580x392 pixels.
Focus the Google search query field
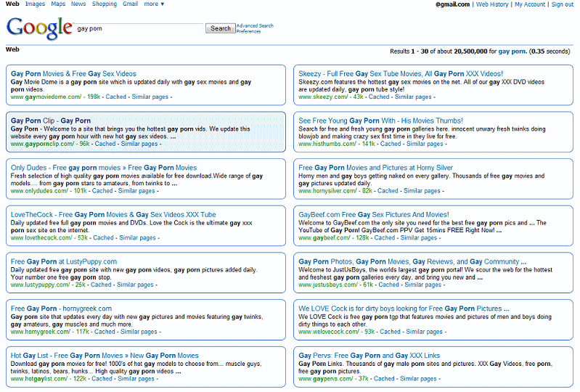pos(140,28)
